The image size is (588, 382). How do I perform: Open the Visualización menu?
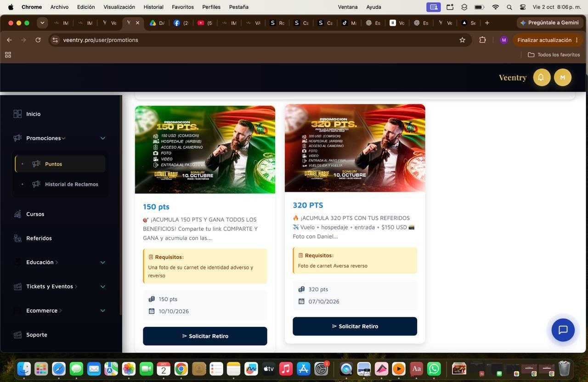click(119, 7)
